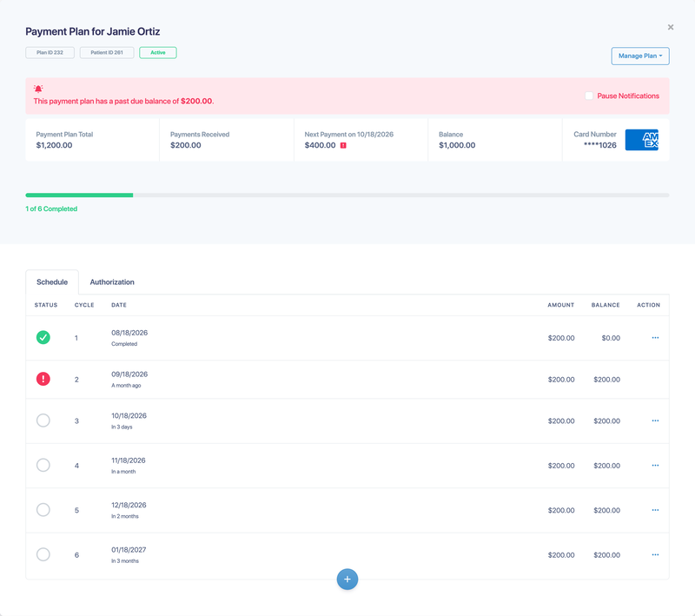Click the green completed checkmark for cycle 1
695x616 pixels.
pyautogui.click(x=43, y=337)
